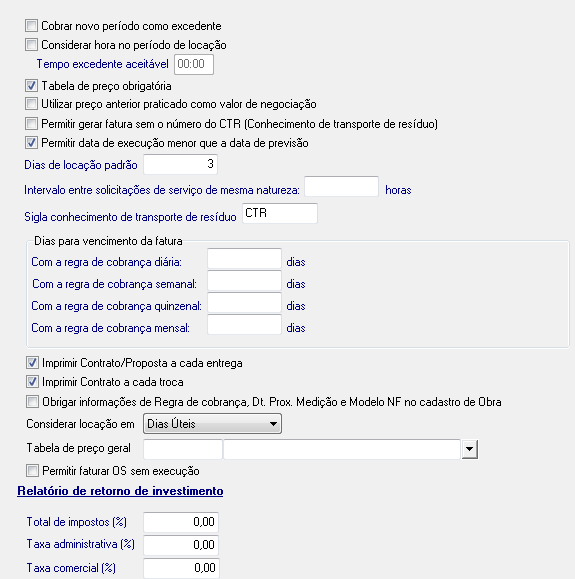Click the cobrança mensal dias field
The width and height of the screenshot is (575, 579).
point(244,325)
